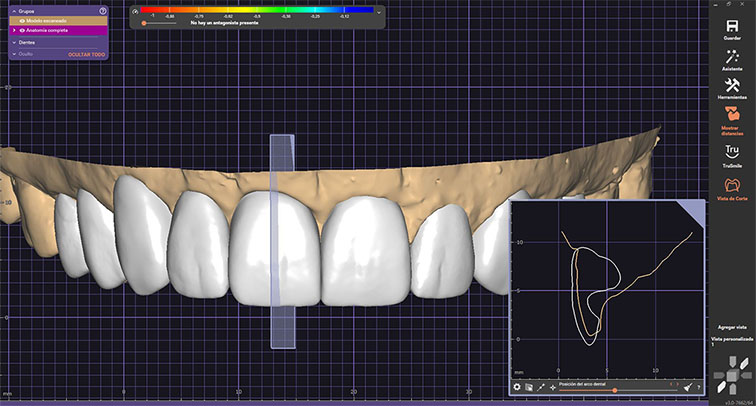Toggle the Vista de Corte view
This screenshot has width=756, height=406.
click(x=732, y=187)
